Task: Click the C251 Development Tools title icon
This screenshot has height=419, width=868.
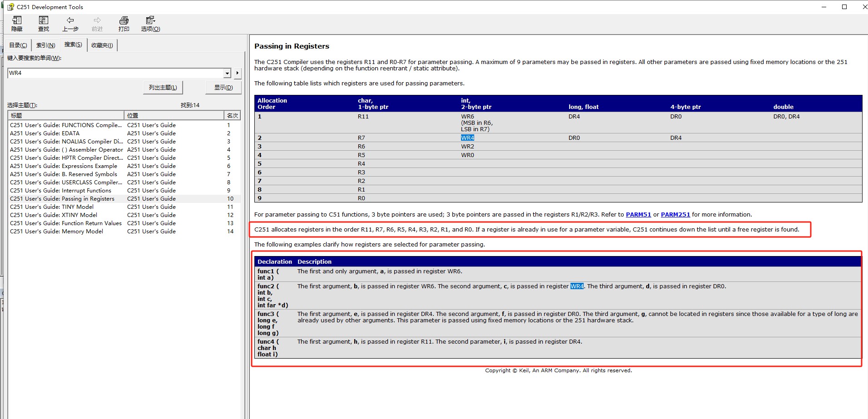Action: tap(10, 7)
